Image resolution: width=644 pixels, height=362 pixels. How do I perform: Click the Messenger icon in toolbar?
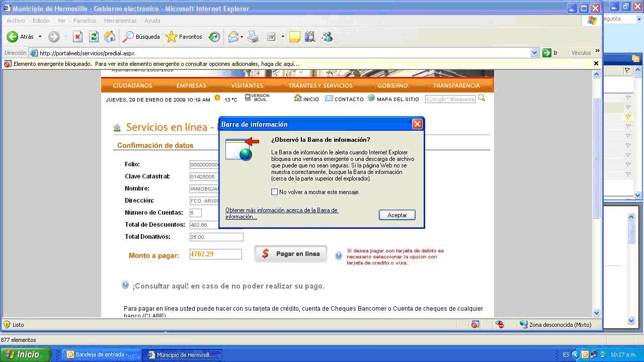point(327,37)
